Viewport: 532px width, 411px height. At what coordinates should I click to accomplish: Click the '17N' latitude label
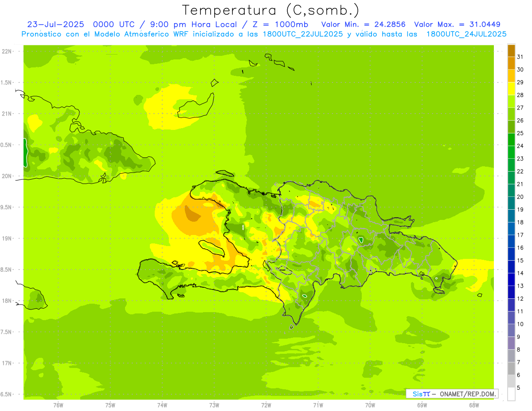point(8,363)
